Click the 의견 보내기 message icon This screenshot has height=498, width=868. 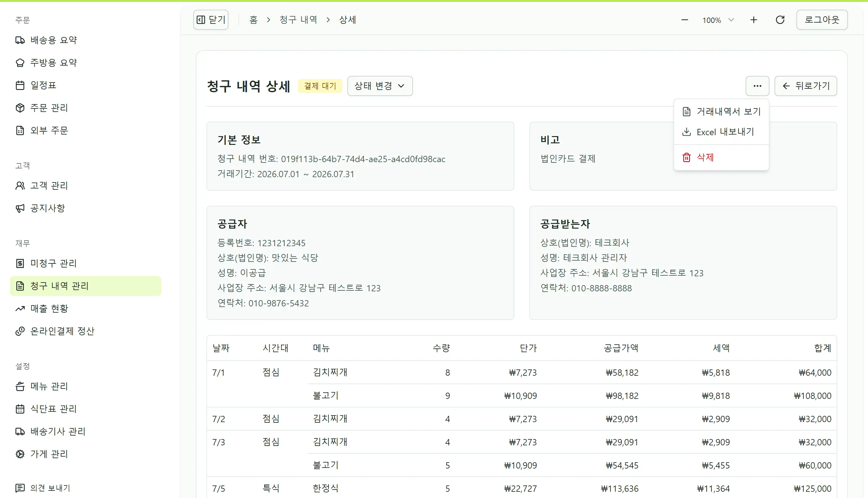[x=20, y=488]
